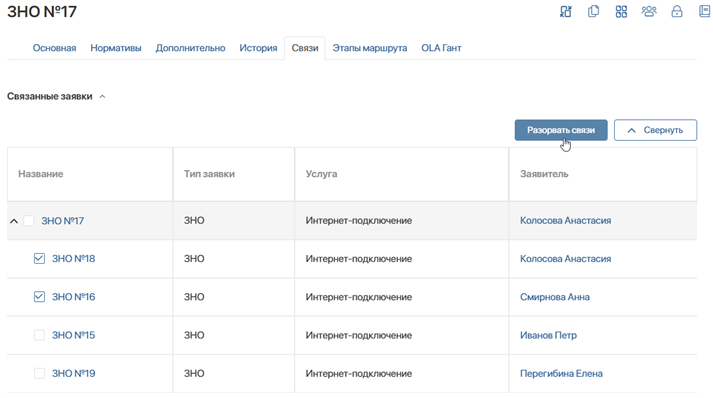Image resolution: width=713 pixels, height=398 pixels.
Task: Select the Связи tab
Action: point(305,48)
